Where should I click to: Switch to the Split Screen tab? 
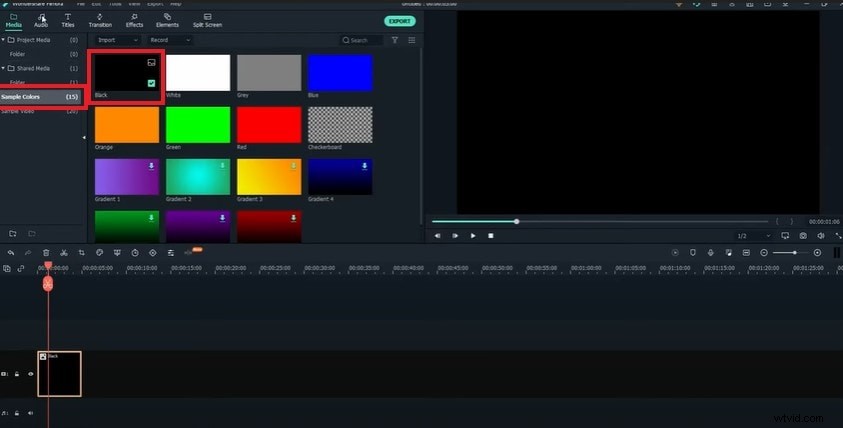coord(208,20)
